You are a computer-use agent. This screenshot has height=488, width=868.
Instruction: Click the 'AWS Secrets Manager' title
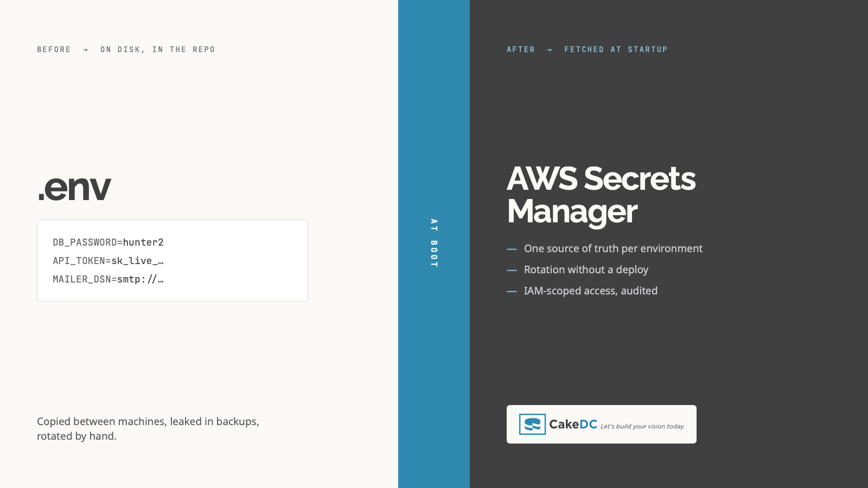[x=601, y=195]
